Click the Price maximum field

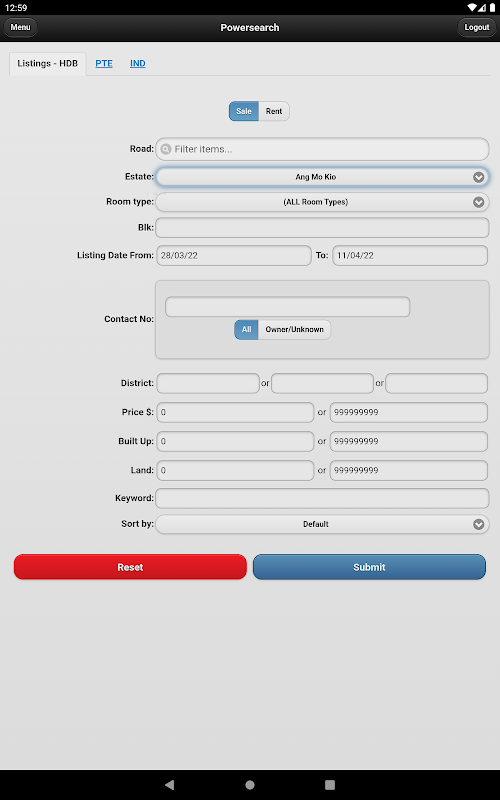(409, 412)
